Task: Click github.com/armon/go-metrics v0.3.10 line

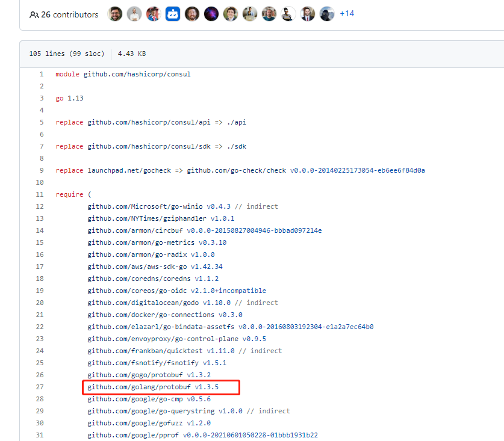Action: click(157, 243)
